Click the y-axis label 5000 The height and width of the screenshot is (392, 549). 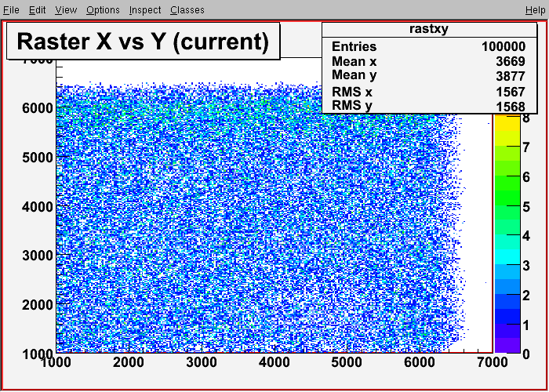(38, 158)
